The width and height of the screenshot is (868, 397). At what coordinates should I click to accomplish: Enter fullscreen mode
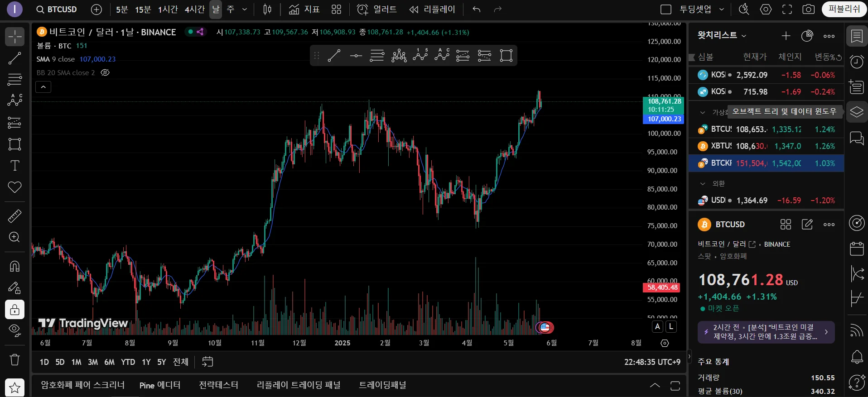click(787, 10)
